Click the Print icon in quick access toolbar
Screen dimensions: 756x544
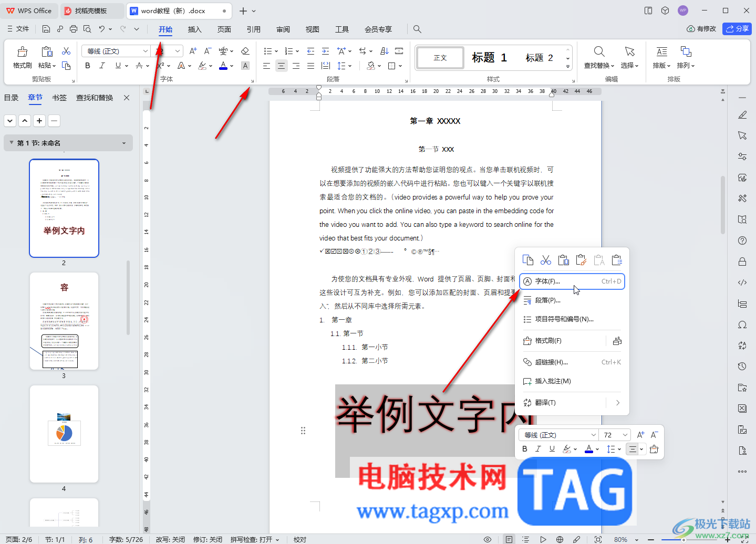click(74, 29)
